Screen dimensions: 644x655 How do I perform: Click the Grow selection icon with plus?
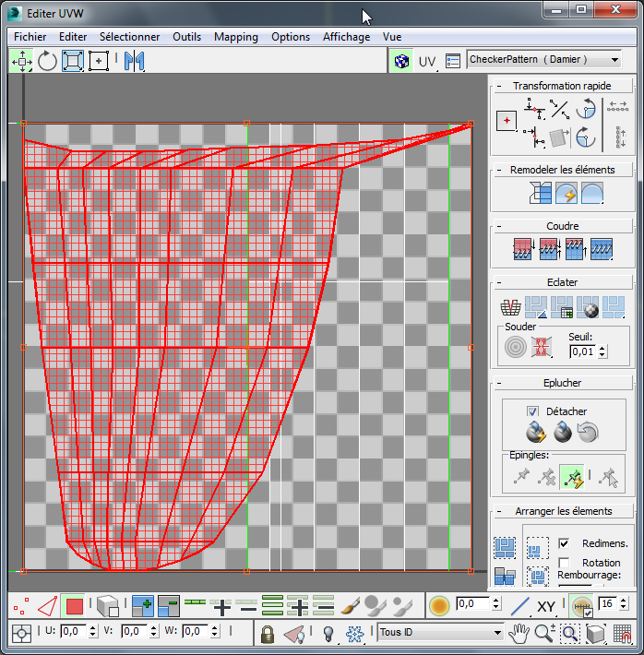[x=143, y=606]
